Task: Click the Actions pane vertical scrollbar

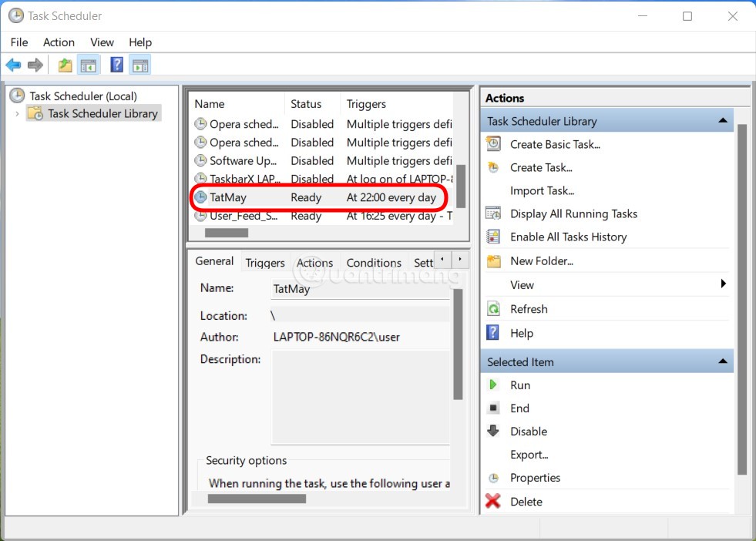Action: point(741,299)
